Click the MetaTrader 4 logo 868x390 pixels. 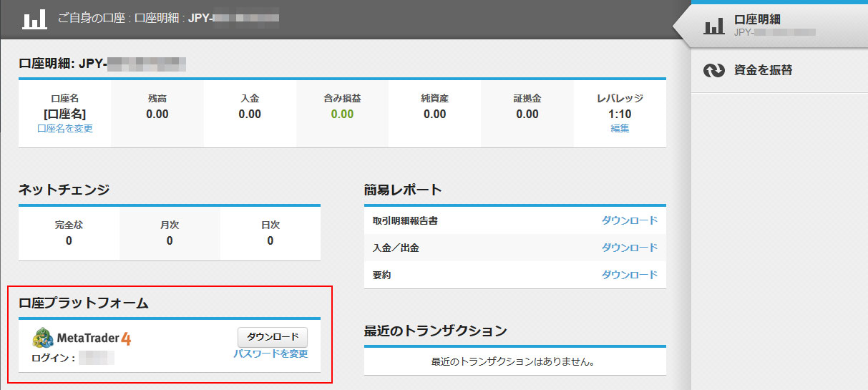point(82,337)
